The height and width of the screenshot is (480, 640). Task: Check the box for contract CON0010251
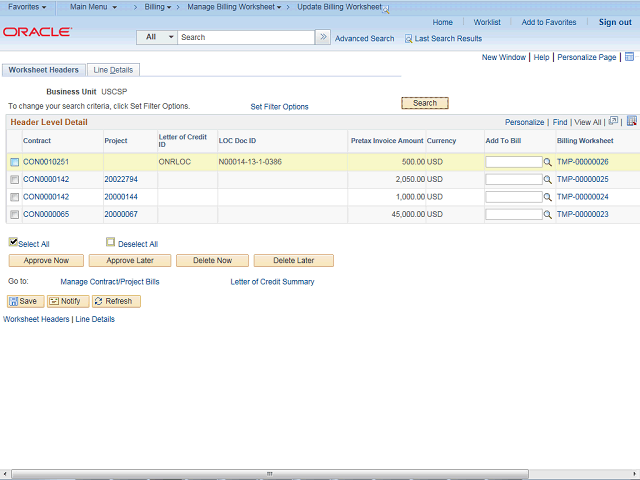tap(14, 162)
